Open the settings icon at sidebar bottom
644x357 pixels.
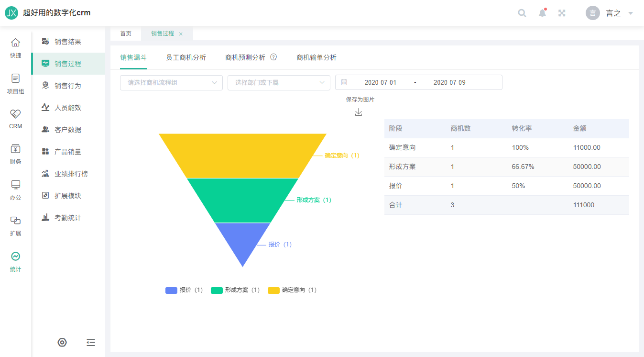62,342
